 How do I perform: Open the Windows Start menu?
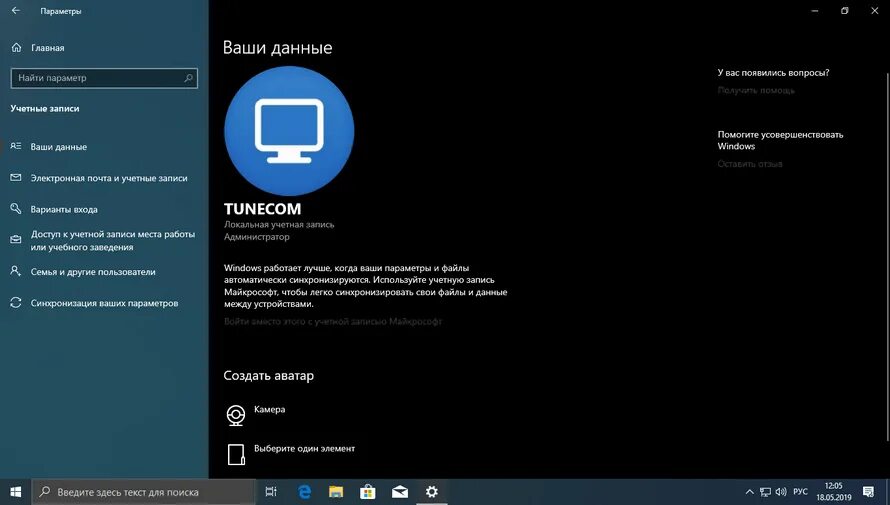pos(15,491)
